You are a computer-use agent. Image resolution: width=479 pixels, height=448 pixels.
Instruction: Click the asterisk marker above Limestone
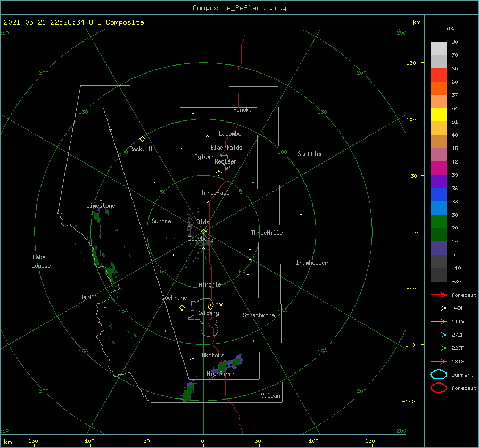pyautogui.click(x=101, y=201)
